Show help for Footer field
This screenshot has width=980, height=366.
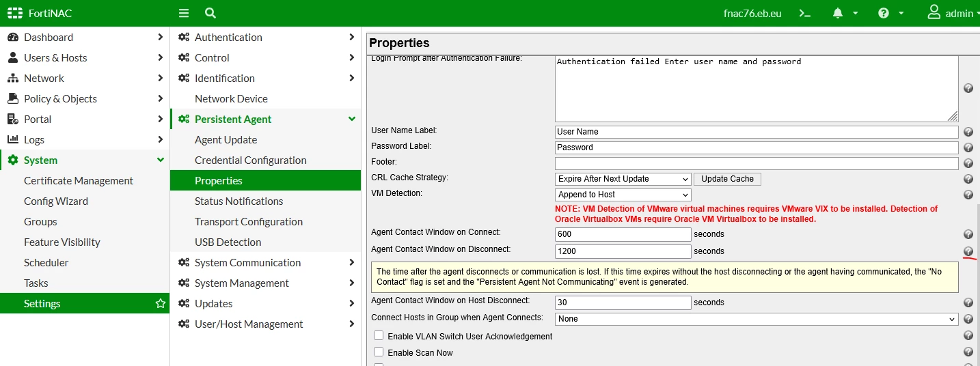968,163
